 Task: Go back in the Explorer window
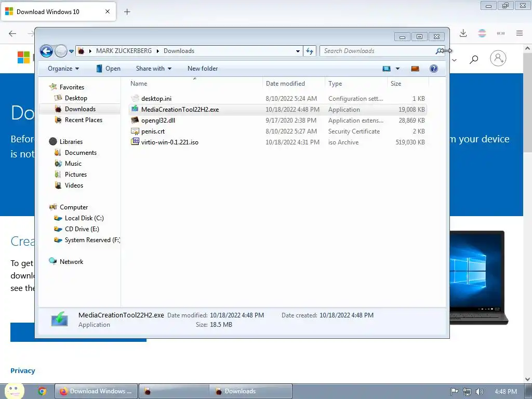(x=46, y=51)
